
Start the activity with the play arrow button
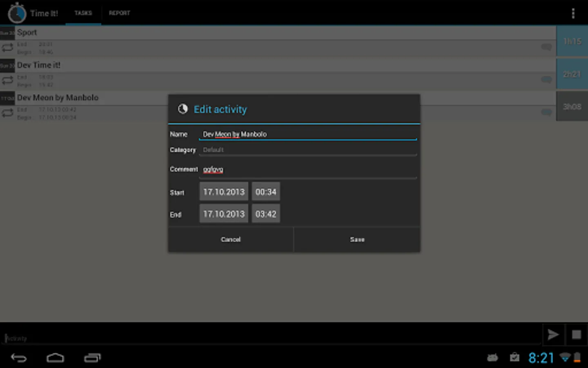pyautogui.click(x=553, y=334)
